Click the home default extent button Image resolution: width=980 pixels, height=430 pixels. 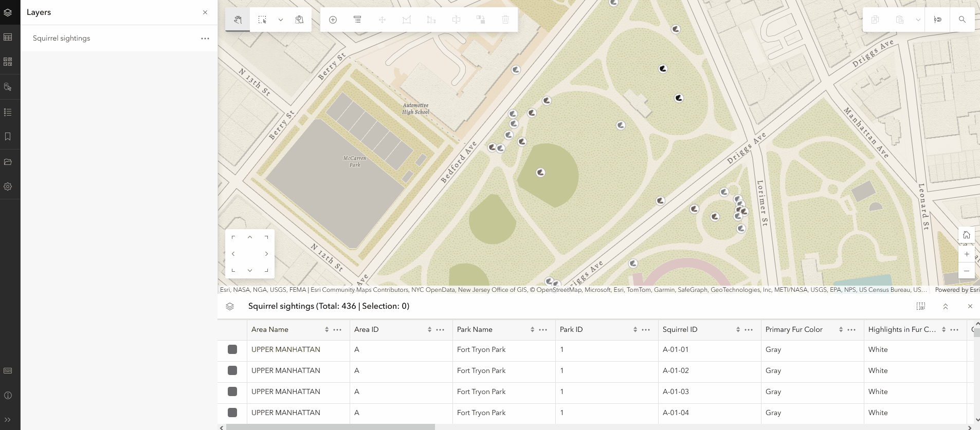click(967, 235)
